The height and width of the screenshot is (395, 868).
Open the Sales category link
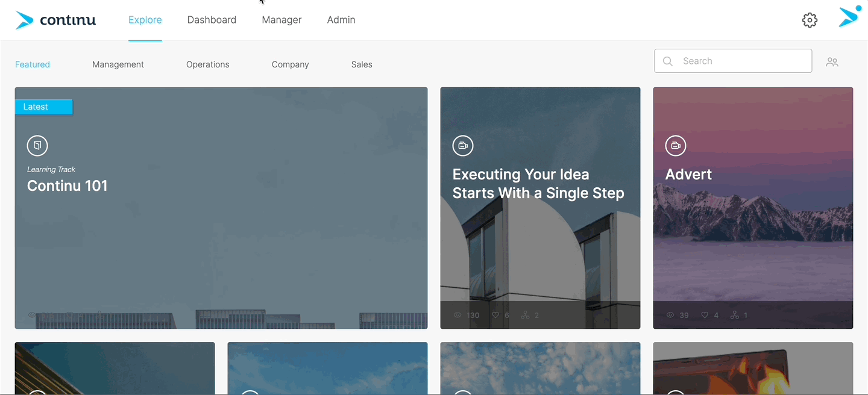point(362,64)
